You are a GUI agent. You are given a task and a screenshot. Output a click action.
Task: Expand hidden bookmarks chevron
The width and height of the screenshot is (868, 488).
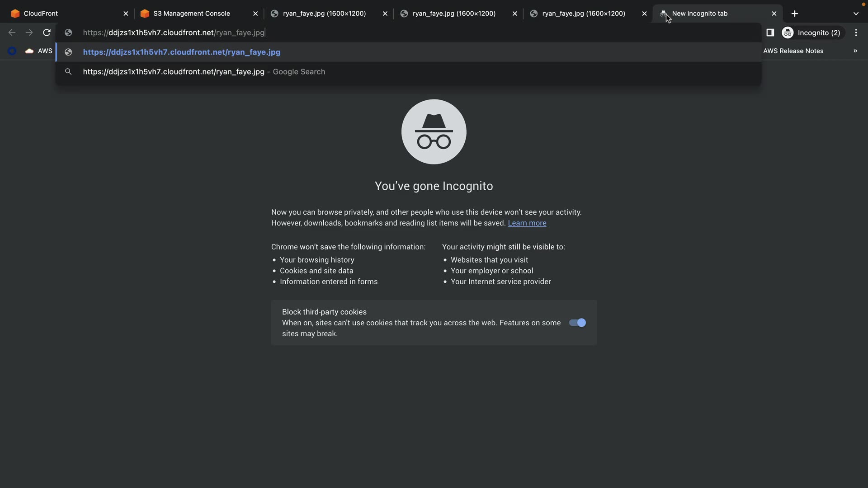tap(855, 51)
